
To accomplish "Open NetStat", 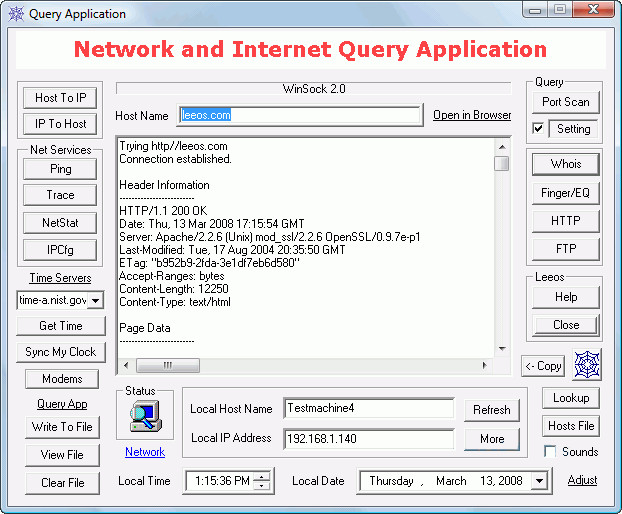I will 60,223.
